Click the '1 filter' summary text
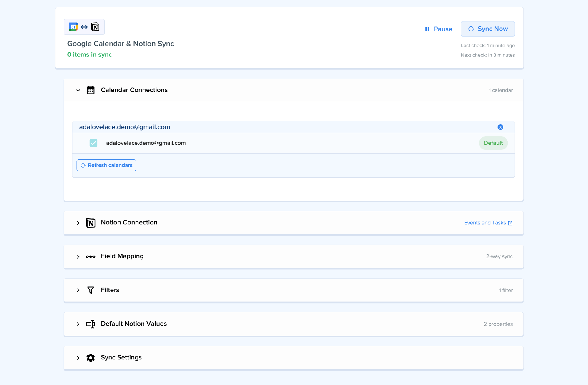The image size is (588, 385). tap(506, 290)
